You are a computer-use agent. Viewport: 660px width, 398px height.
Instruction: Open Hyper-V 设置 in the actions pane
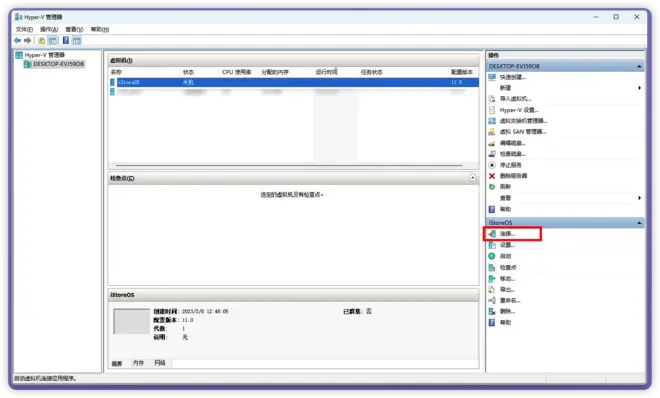click(x=519, y=110)
